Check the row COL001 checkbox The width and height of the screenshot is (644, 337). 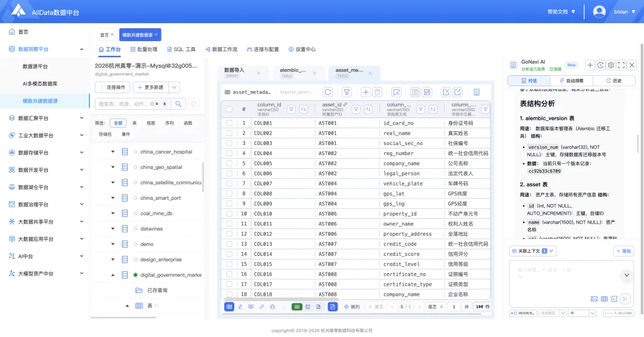tap(229, 123)
